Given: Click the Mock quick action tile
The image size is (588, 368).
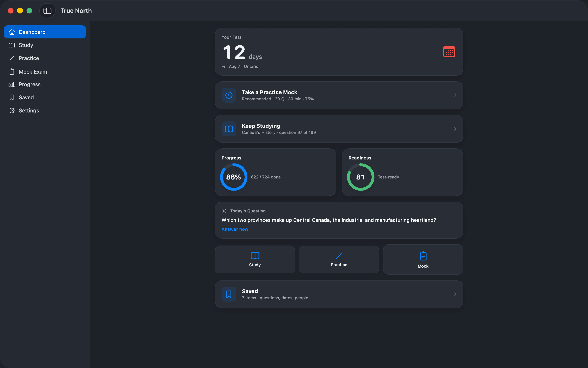Looking at the screenshot, I should (423, 259).
